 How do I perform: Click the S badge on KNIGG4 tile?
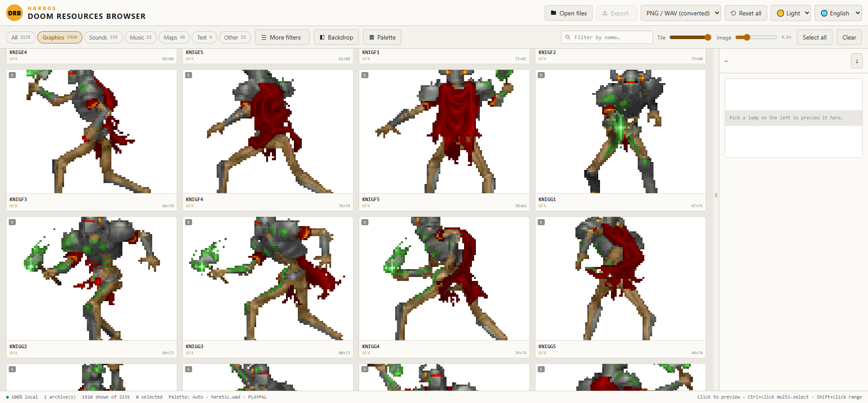[x=365, y=222]
